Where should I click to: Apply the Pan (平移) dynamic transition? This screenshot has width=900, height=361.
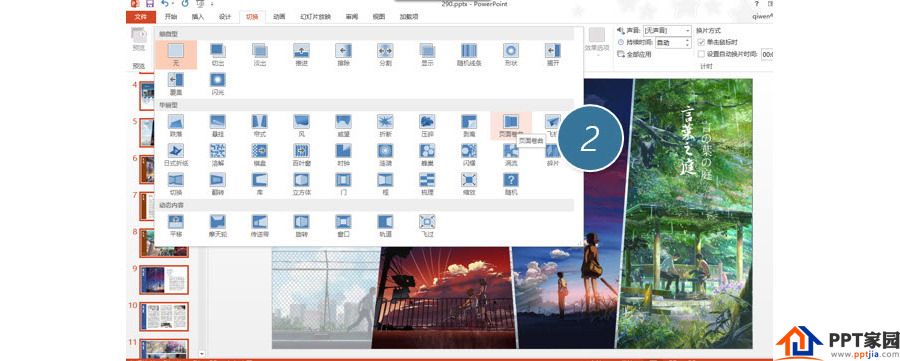176,226
